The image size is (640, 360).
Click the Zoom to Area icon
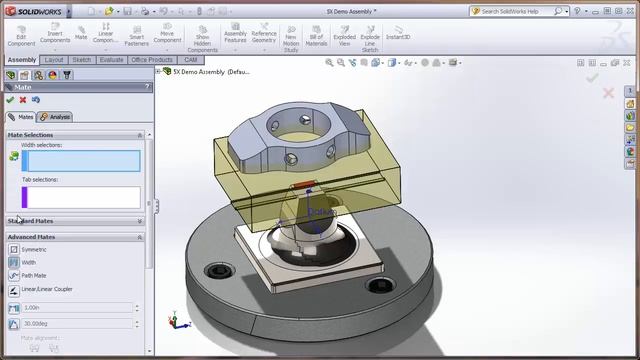click(340, 62)
